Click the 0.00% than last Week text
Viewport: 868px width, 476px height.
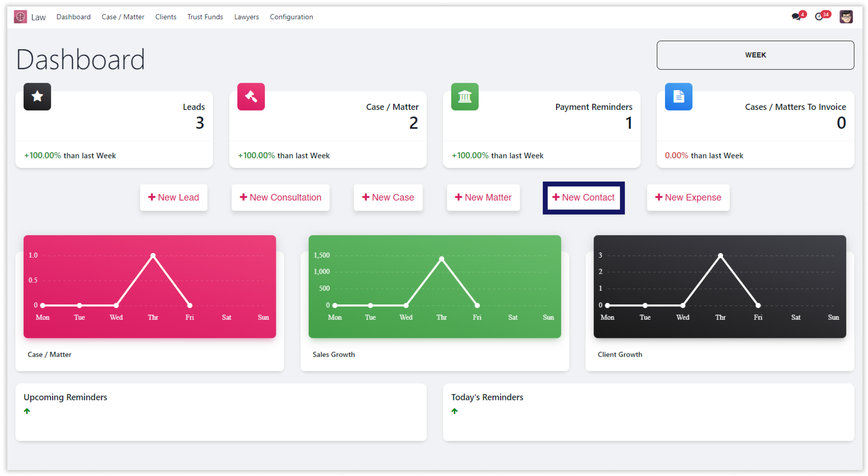(704, 155)
